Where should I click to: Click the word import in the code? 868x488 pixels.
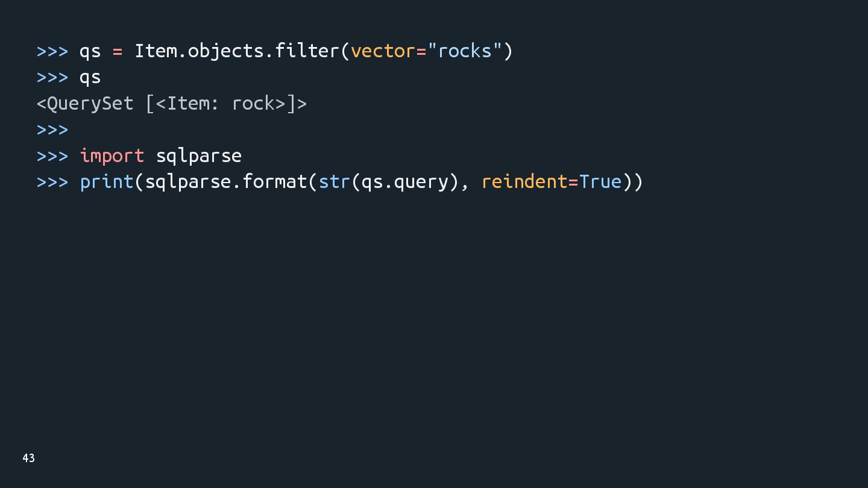point(112,155)
